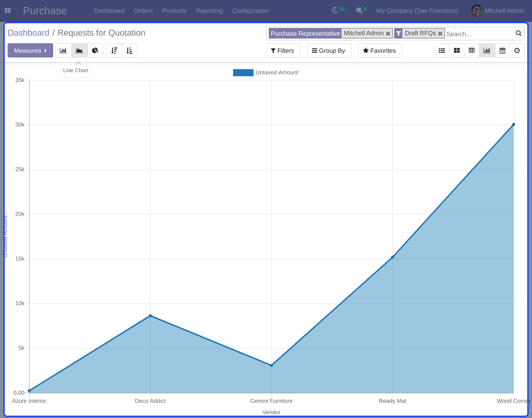This screenshot has height=418, width=532.
Task: Open the list view
Action: pyautogui.click(x=442, y=50)
